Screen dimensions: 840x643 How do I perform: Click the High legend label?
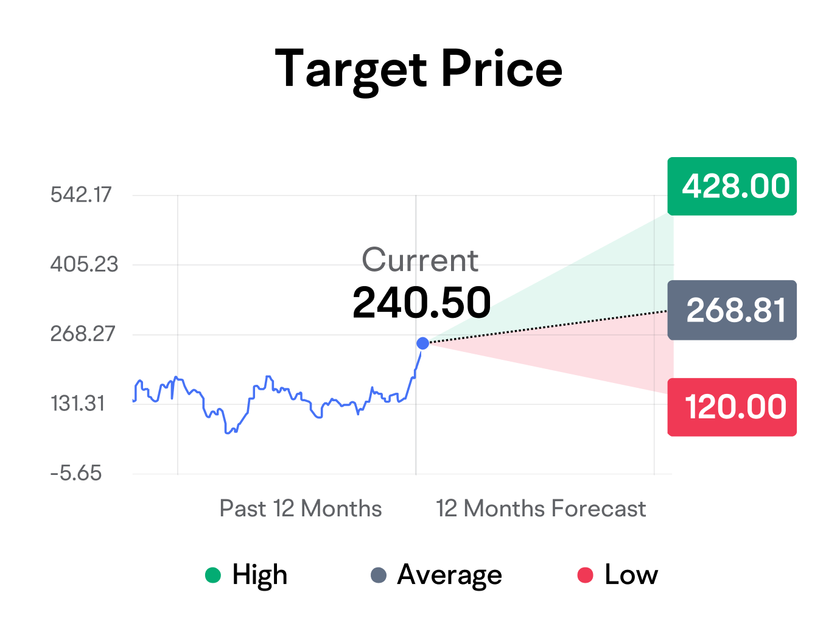click(260, 575)
